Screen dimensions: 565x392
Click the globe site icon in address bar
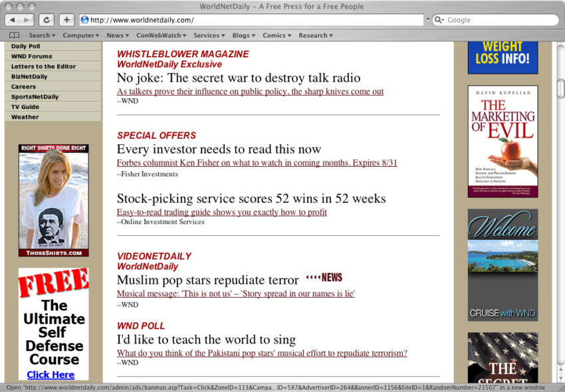point(84,20)
